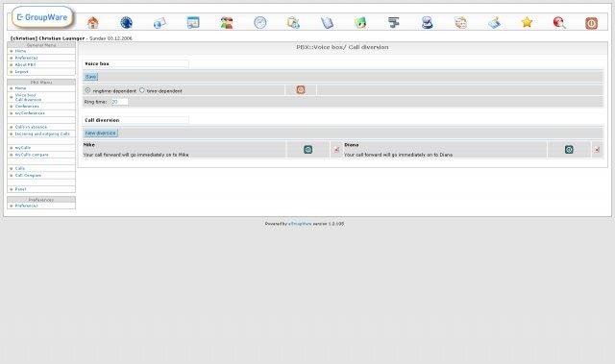Viewport: 615px width, 364px height.
Task: Click the dark blue globe toolbar icon
Action: coord(126,23)
